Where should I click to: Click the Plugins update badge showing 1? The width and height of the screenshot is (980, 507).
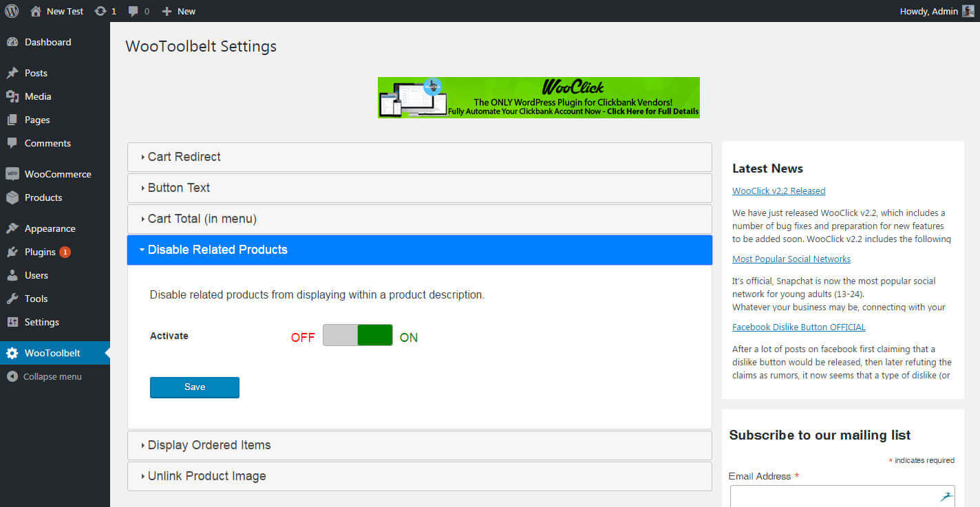point(65,252)
